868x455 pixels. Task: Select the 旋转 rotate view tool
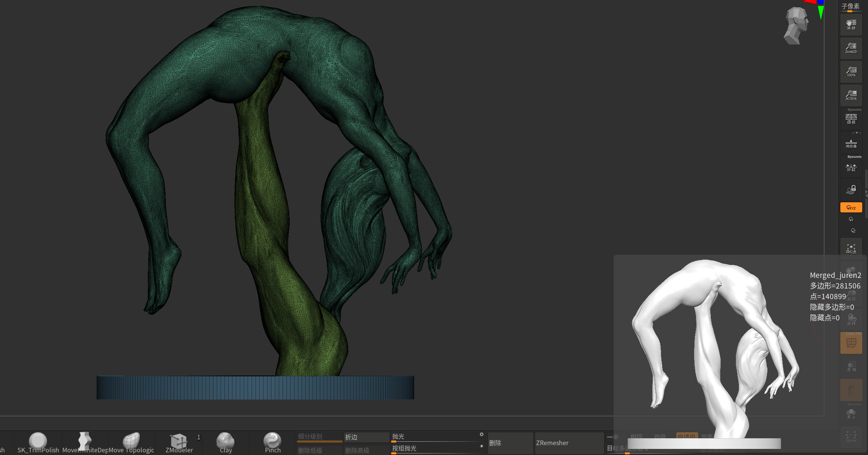pos(851,319)
